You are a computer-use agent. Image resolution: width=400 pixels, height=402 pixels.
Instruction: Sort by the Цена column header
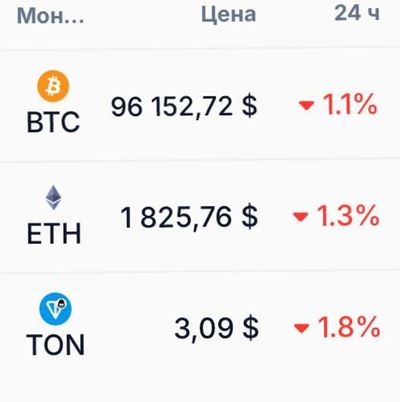[229, 15]
